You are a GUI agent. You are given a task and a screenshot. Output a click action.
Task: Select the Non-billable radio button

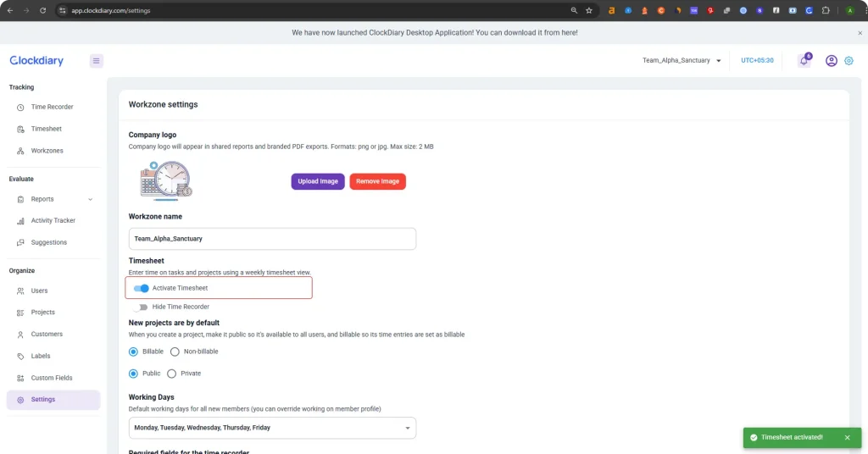click(x=175, y=352)
